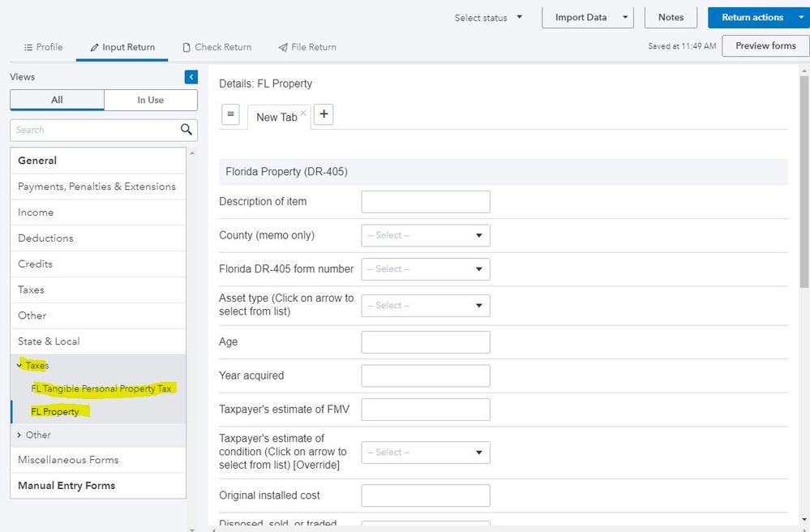
Task: Switch Views filter to In Use
Action: point(151,100)
